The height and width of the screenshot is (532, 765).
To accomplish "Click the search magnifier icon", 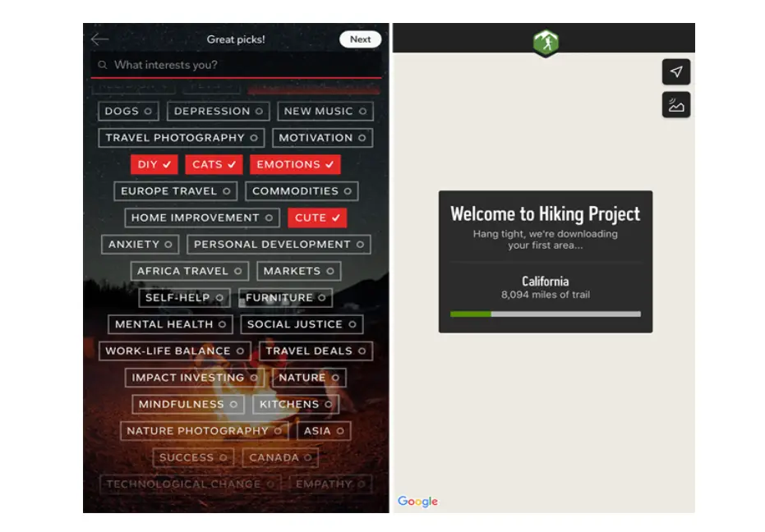I will coord(103,65).
